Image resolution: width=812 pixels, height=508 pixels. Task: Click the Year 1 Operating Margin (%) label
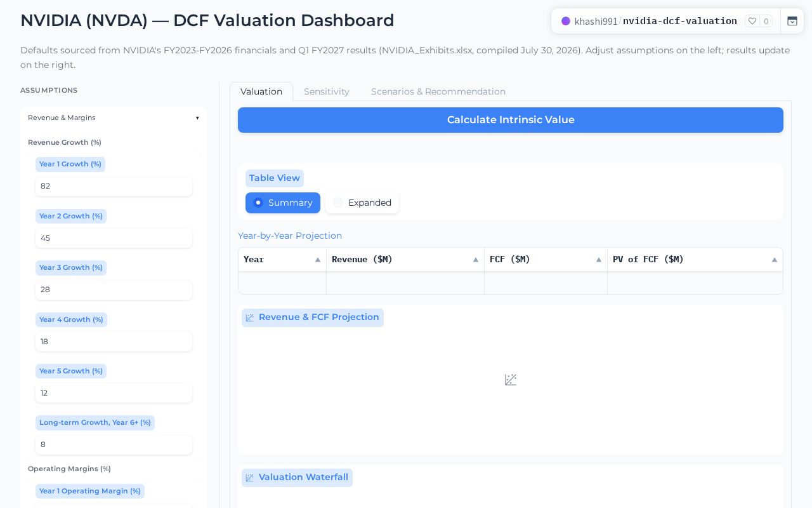pos(90,491)
